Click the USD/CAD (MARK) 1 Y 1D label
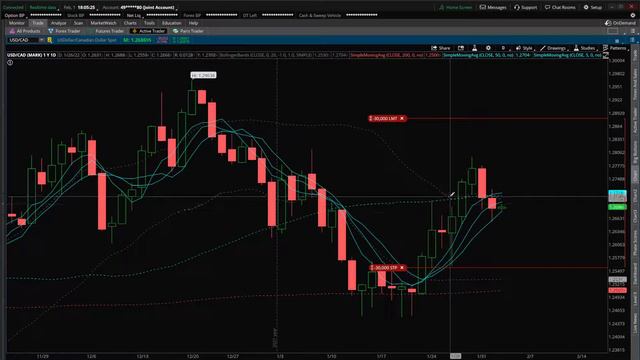The image size is (640, 360). tap(31, 55)
